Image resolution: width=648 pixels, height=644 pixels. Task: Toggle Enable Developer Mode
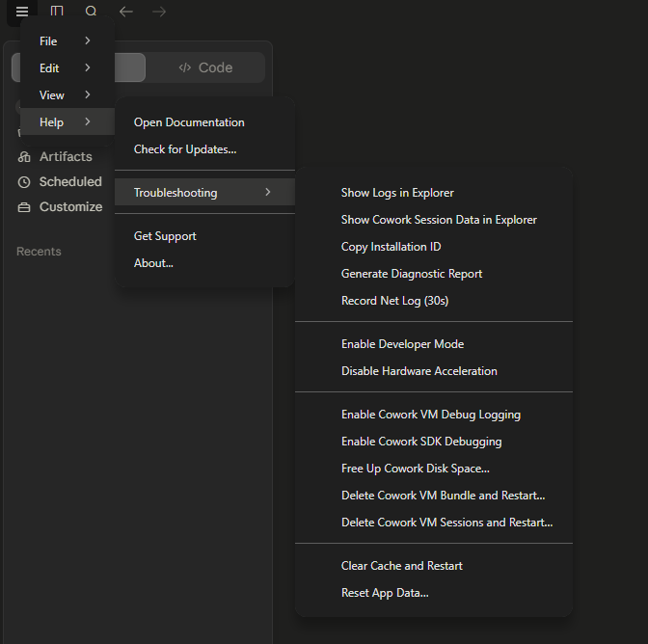coord(434,344)
